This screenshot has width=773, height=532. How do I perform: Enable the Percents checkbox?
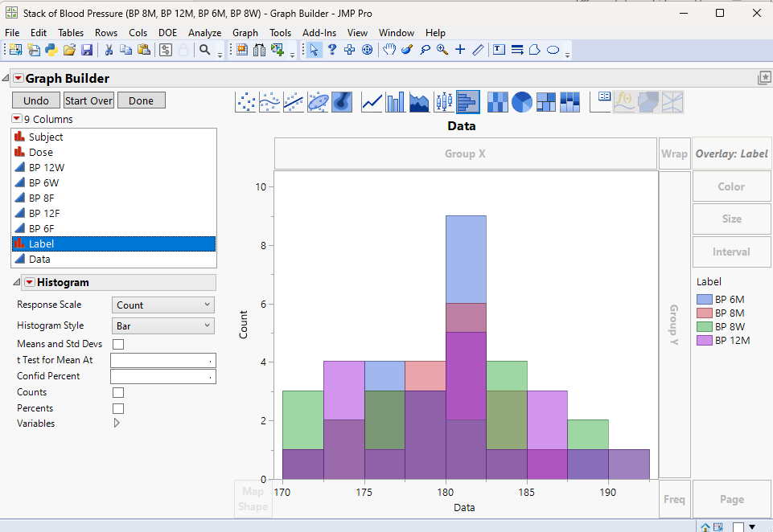click(118, 409)
